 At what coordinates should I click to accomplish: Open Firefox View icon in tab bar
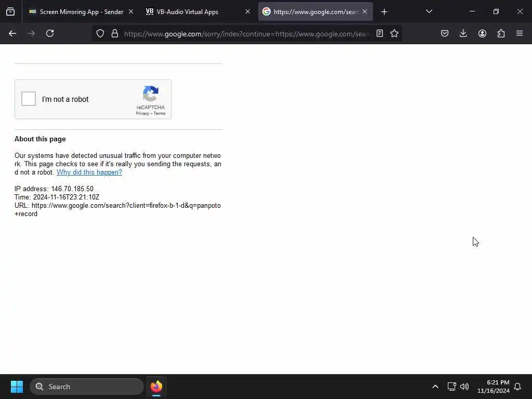[10, 12]
